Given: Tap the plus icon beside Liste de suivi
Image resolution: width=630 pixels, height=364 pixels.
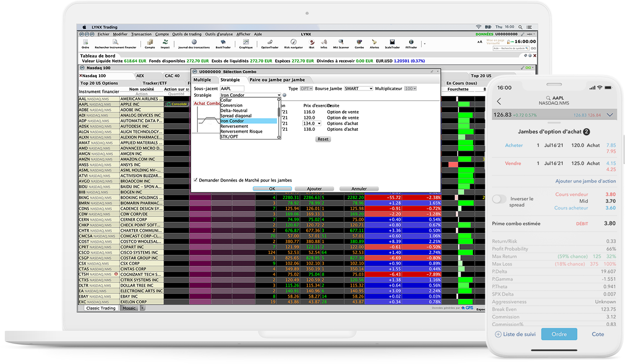Looking at the screenshot, I should [x=498, y=334].
